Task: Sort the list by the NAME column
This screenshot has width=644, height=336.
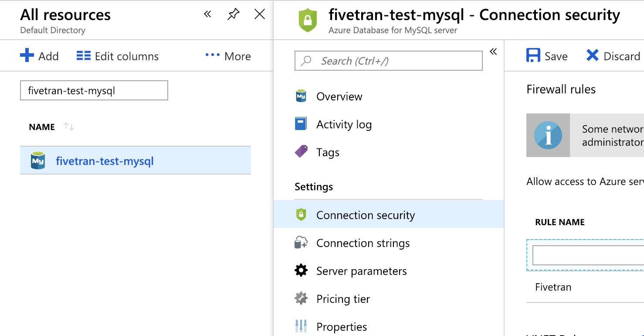Action: tap(69, 127)
